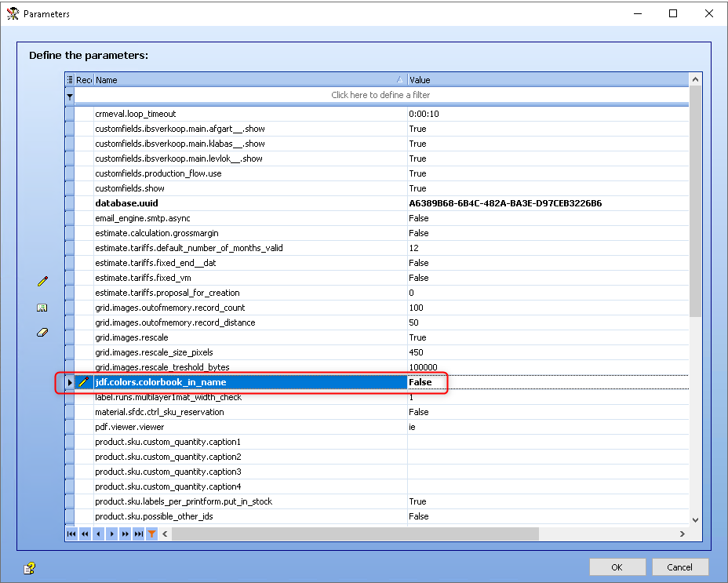This screenshot has height=583, width=728.
Task: Select customfields.ibsverkoop.main.levlok__.show parameter
Action: click(x=377, y=159)
